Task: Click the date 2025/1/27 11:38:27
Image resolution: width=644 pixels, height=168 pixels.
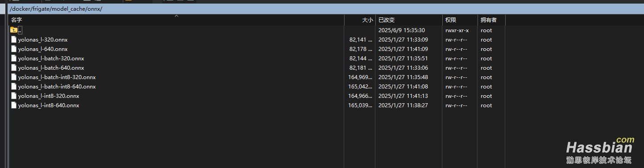Action: point(403,105)
